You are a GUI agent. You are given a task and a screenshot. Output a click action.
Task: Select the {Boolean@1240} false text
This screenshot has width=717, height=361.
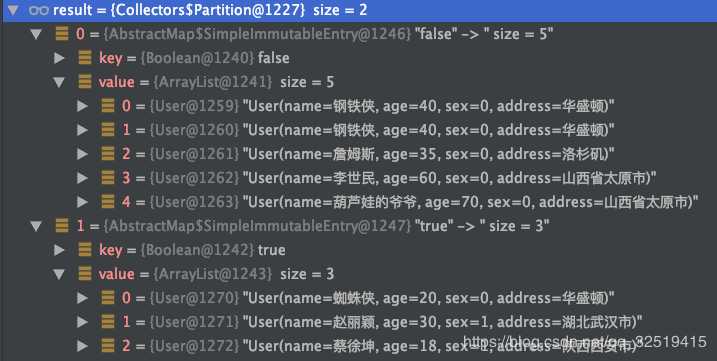click(x=215, y=58)
